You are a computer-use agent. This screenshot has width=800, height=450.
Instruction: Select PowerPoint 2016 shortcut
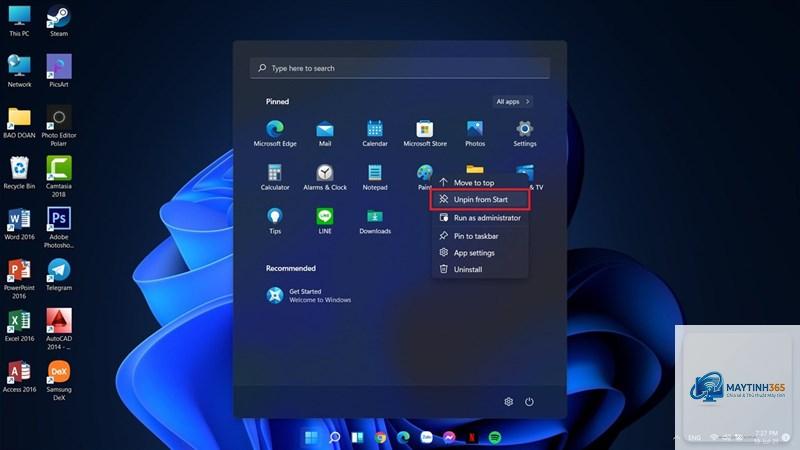click(x=19, y=279)
